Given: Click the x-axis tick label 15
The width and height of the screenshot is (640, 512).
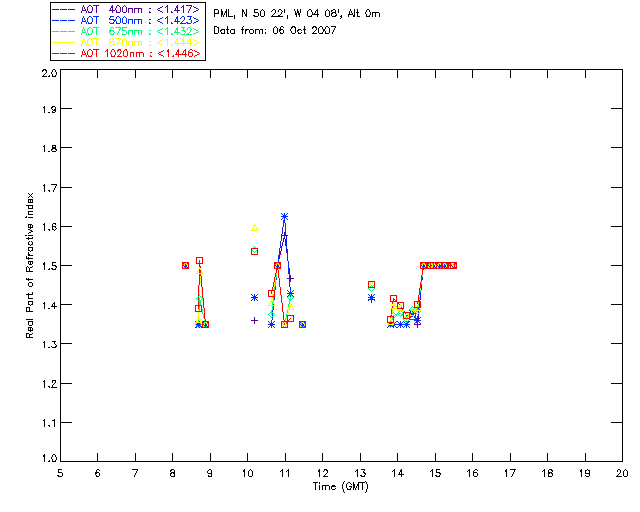Looking at the screenshot, I should point(435,473).
